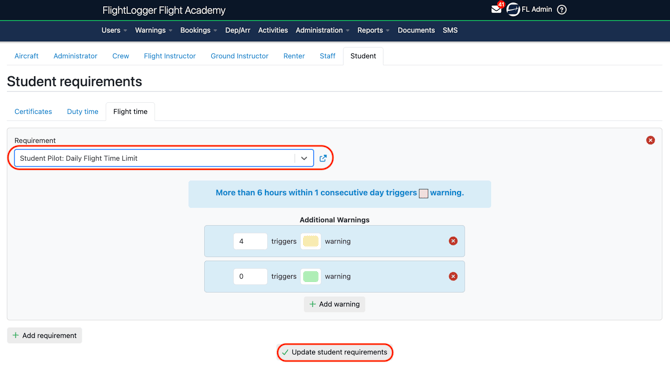Expand the Users menu
The height and width of the screenshot is (365, 670).
[114, 30]
